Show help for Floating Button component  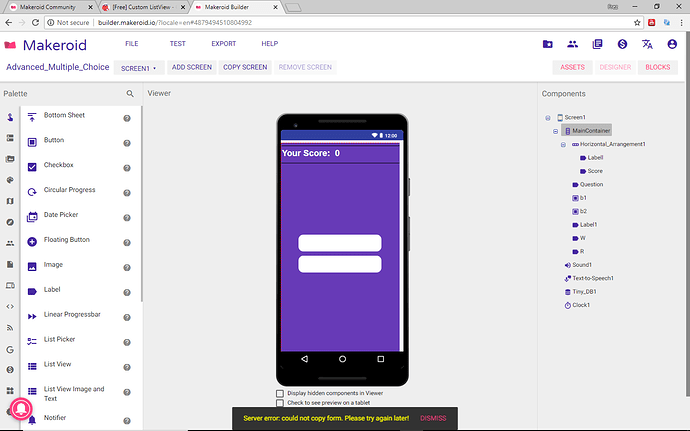pos(127,243)
